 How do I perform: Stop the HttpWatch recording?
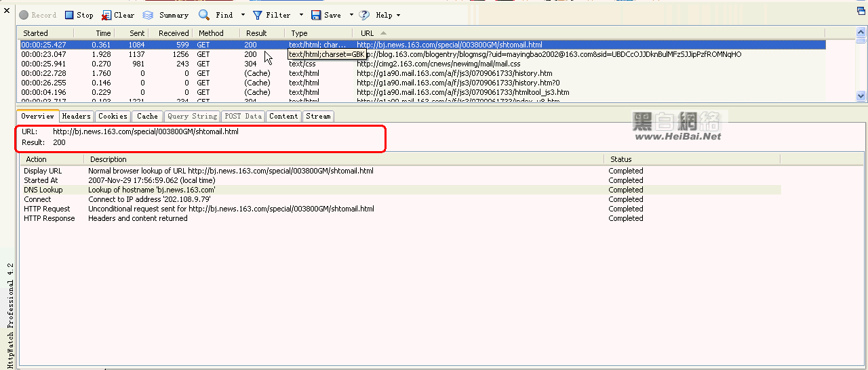(79, 15)
